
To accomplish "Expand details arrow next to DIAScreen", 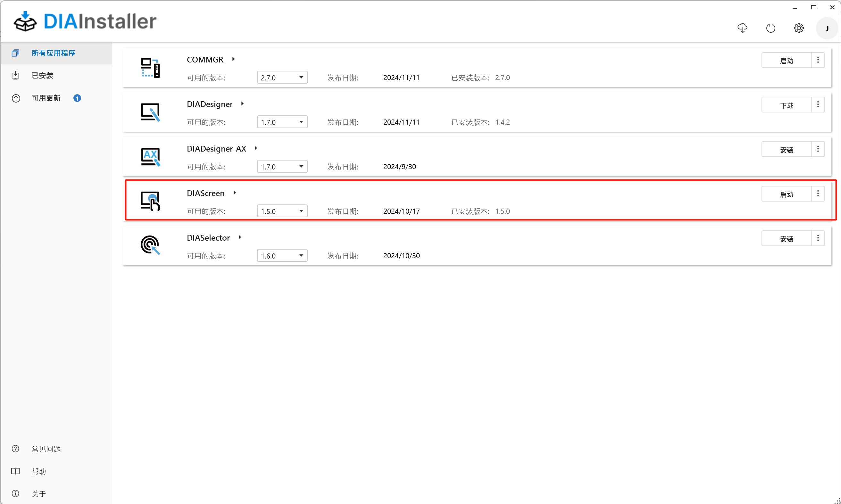I will 234,193.
